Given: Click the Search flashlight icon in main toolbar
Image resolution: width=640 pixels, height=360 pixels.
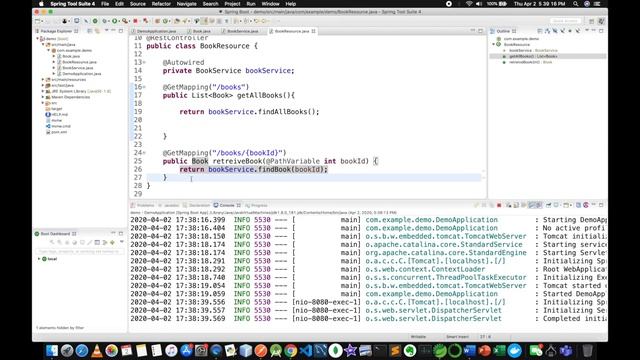Looking at the screenshot, I should click(x=185, y=21).
